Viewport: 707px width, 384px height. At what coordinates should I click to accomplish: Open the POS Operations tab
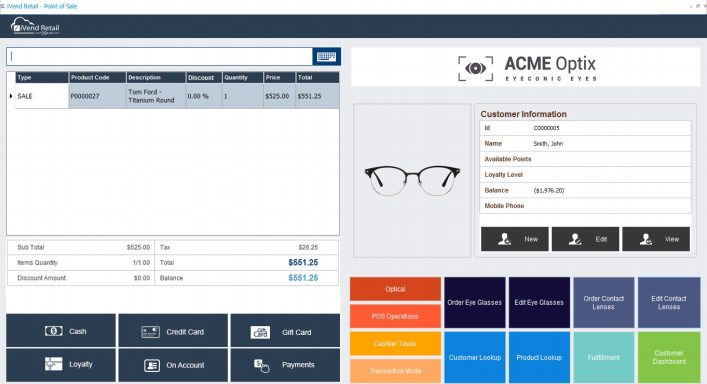click(x=395, y=316)
